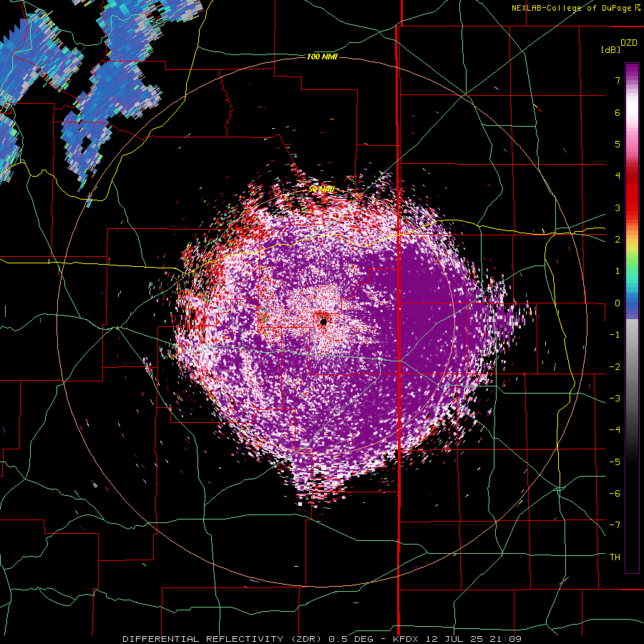Click the 1 value on the dB scale

[618, 271]
